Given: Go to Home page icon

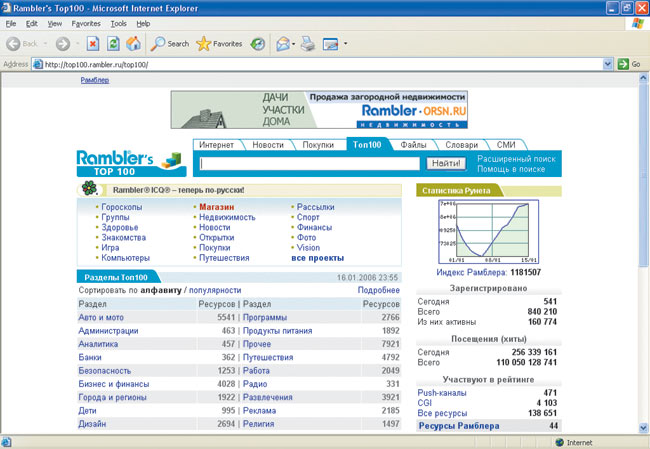Looking at the screenshot, I should (x=133, y=44).
